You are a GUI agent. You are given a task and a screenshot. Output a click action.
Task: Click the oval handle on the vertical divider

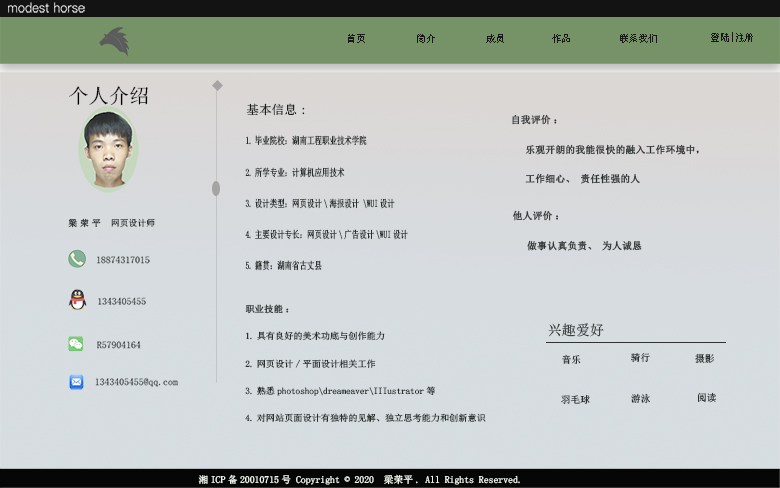tap(216, 188)
